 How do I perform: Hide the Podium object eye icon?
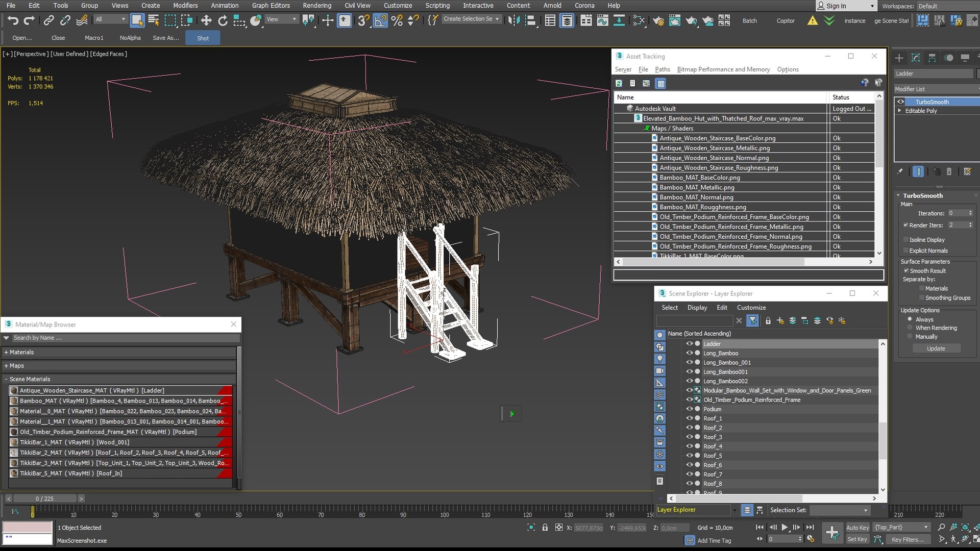pos(689,409)
